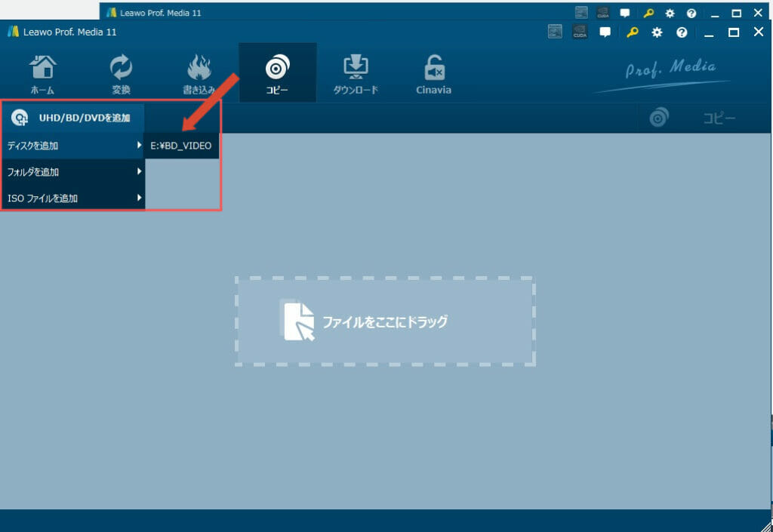Expand submenu arrow next to ディスクを追加

pyautogui.click(x=139, y=145)
